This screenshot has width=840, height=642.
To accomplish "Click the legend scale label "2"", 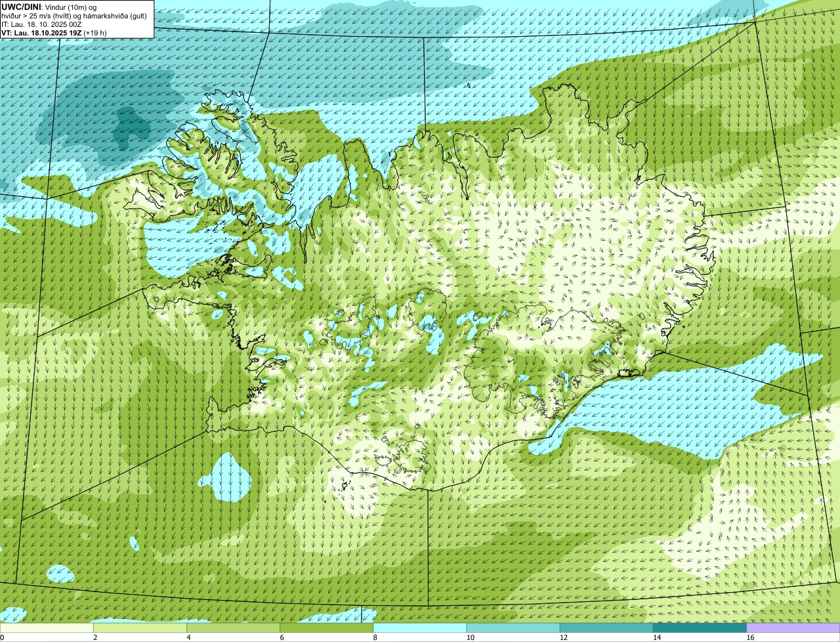I will [x=95, y=637].
